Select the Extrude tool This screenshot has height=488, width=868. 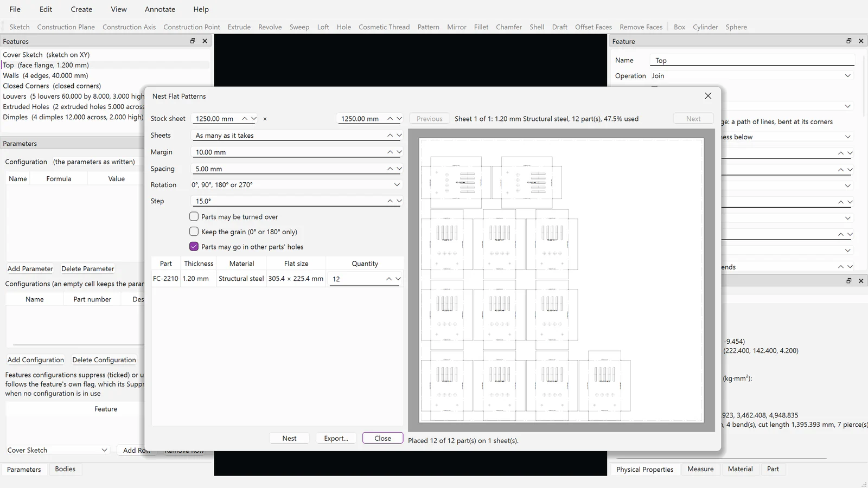click(x=239, y=27)
